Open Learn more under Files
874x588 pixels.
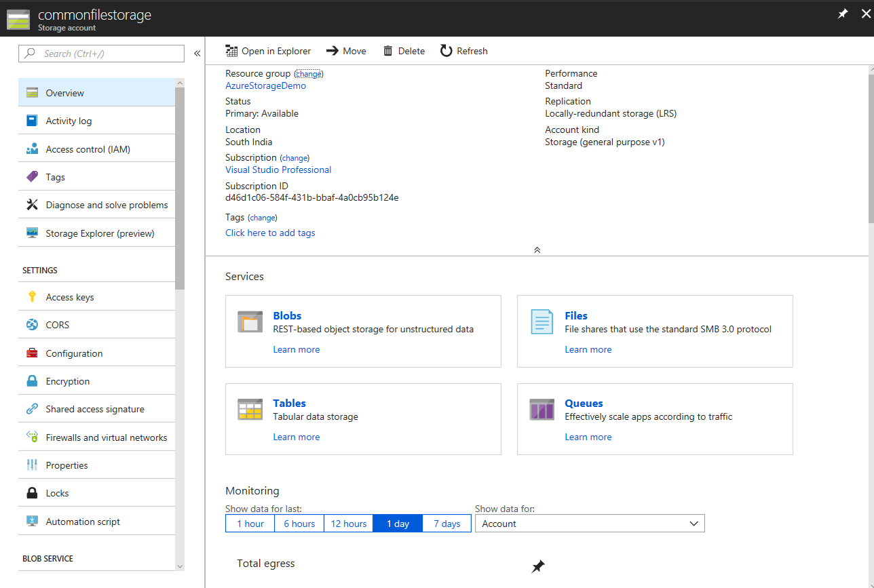click(588, 349)
